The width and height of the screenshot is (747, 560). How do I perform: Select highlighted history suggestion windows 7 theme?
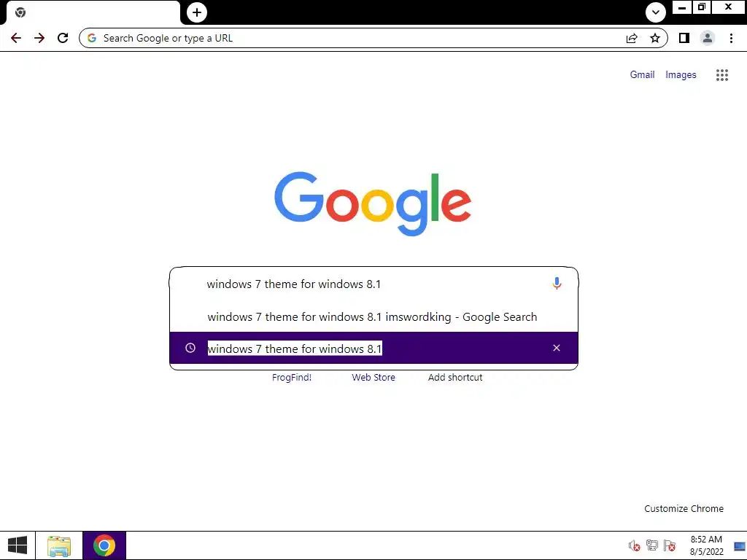pyautogui.click(x=374, y=348)
